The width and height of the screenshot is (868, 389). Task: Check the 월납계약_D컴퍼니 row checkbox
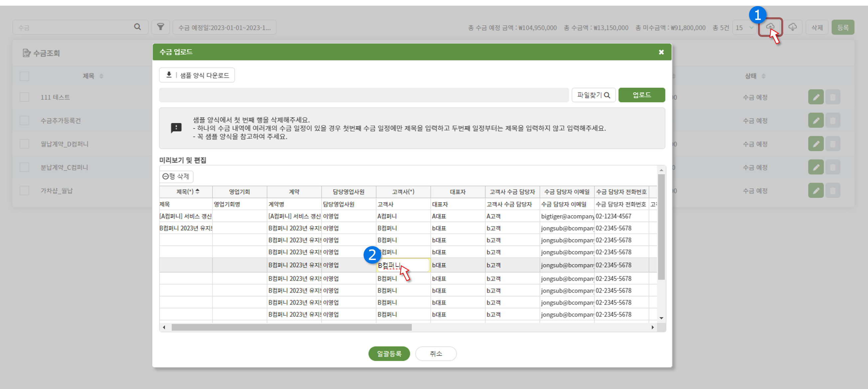click(x=24, y=144)
